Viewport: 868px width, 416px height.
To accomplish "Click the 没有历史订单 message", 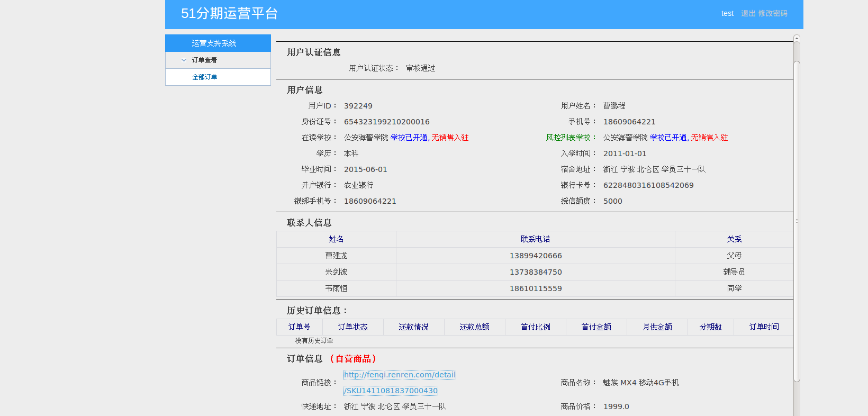I will [x=314, y=341].
